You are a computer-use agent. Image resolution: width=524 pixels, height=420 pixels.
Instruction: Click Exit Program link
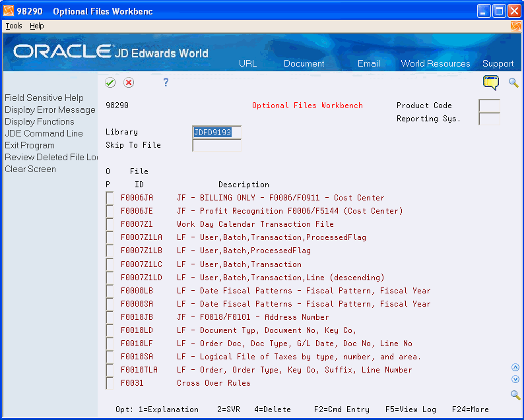click(30, 146)
